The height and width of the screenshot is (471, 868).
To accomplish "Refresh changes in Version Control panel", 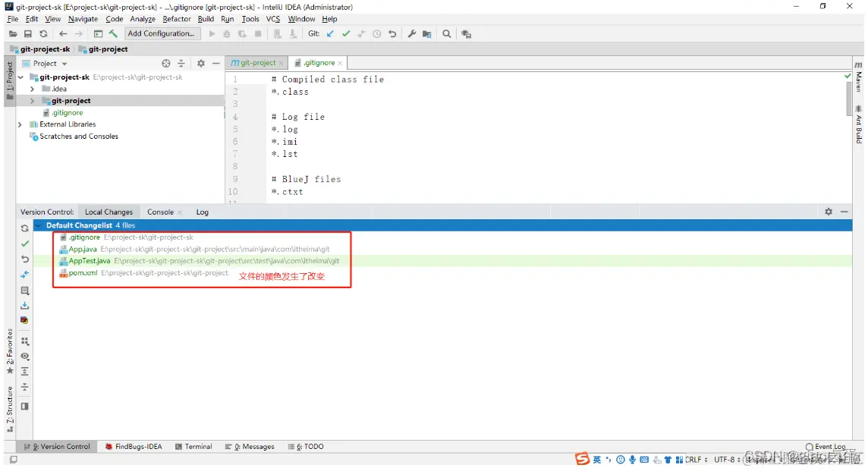I will [25, 228].
